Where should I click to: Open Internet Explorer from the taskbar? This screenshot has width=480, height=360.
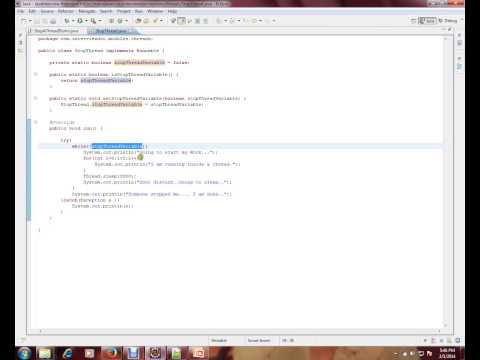click(67, 353)
